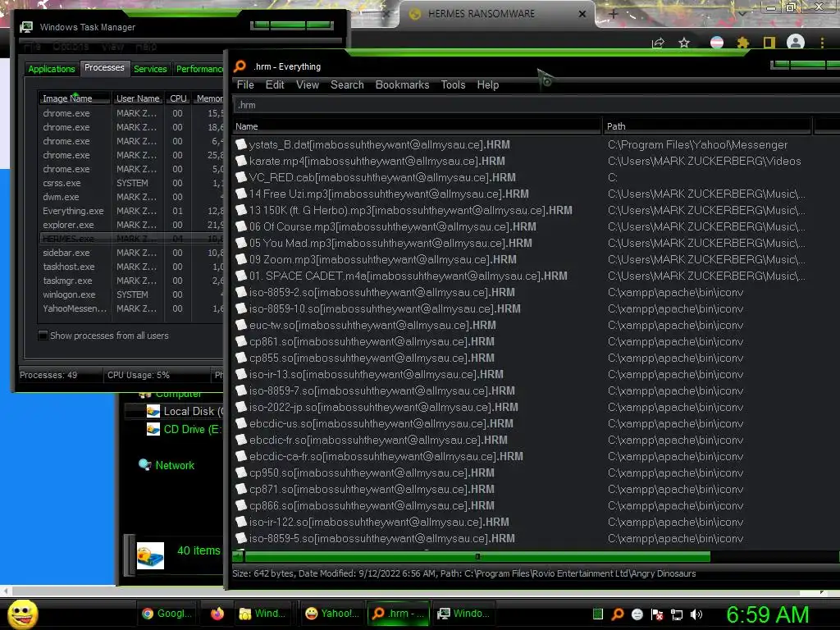Image resolution: width=840 pixels, height=630 pixels.
Task: Select CD Drive (E:) in Explorer tree
Action: click(x=184, y=429)
